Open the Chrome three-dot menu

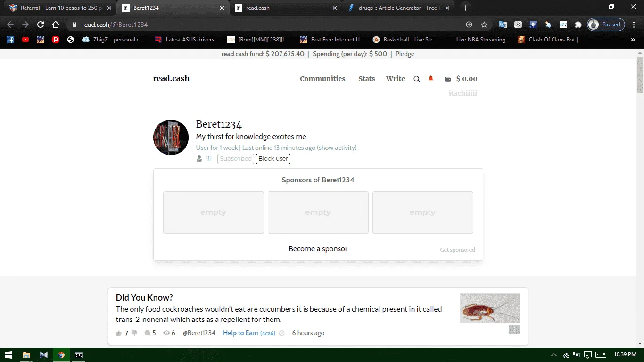pyautogui.click(x=634, y=25)
